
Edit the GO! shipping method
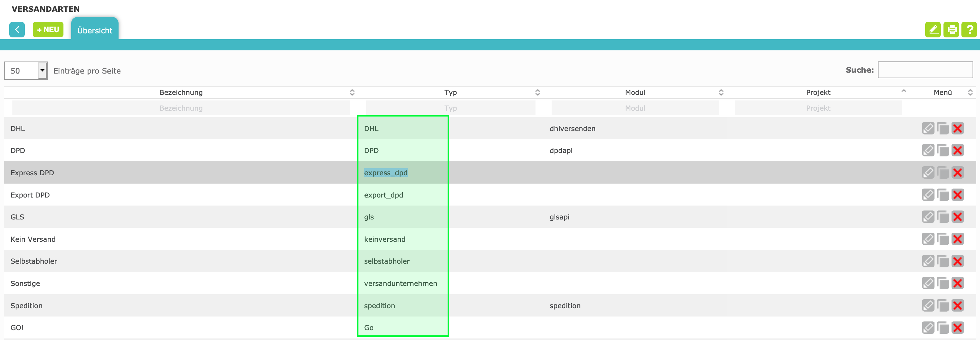928,327
